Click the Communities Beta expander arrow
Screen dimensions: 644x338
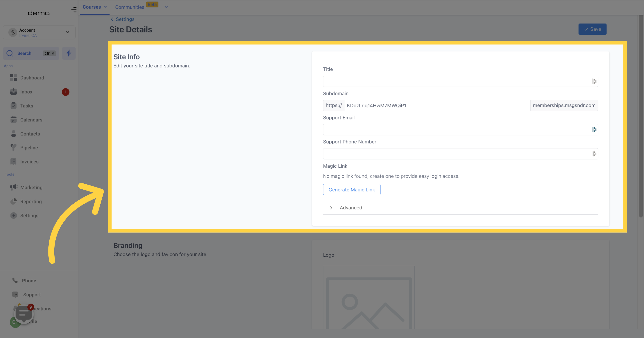click(166, 7)
